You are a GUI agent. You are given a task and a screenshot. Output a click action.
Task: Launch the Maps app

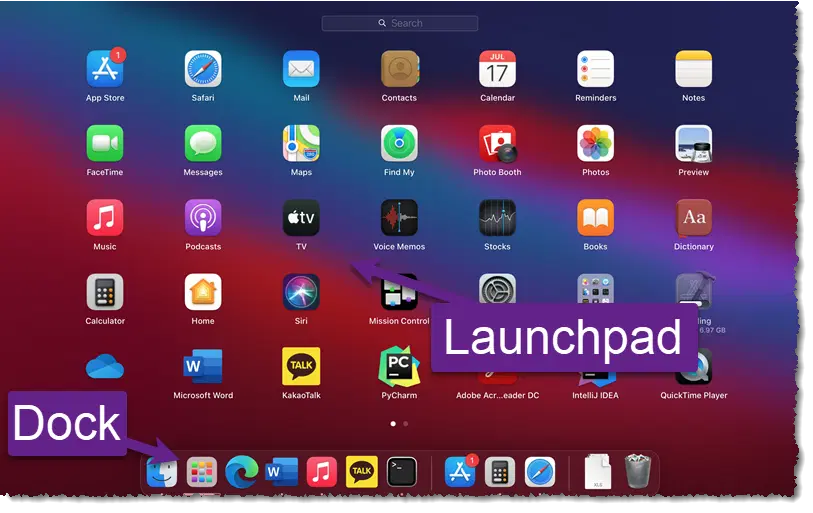[x=301, y=143]
